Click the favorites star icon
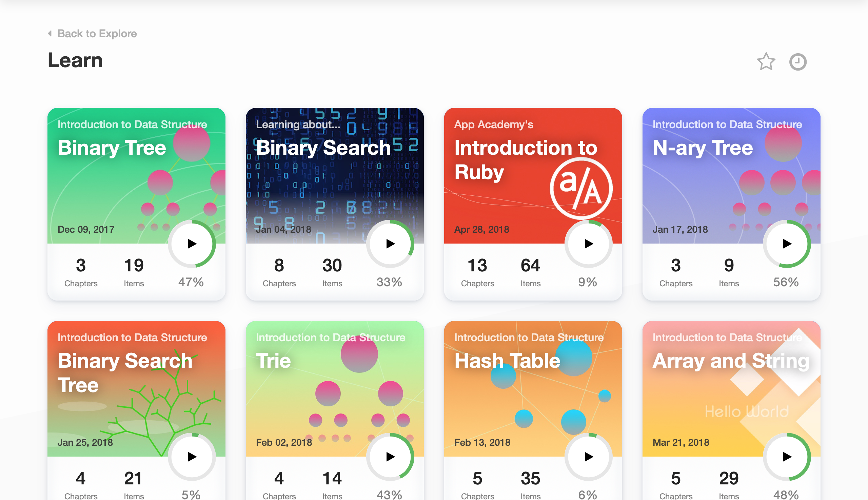Screen dimensions: 868x500 click(x=766, y=61)
